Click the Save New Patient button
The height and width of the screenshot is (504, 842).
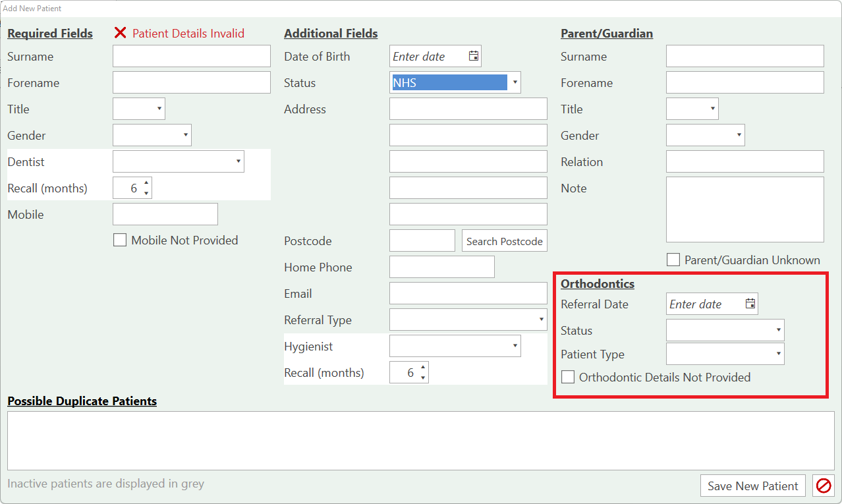(752, 486)
